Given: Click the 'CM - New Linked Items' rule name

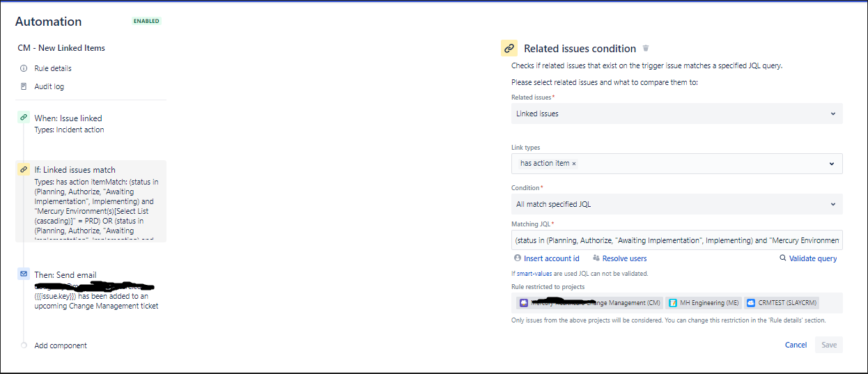Looking at the screenshot, I should (x=61, y=48).
